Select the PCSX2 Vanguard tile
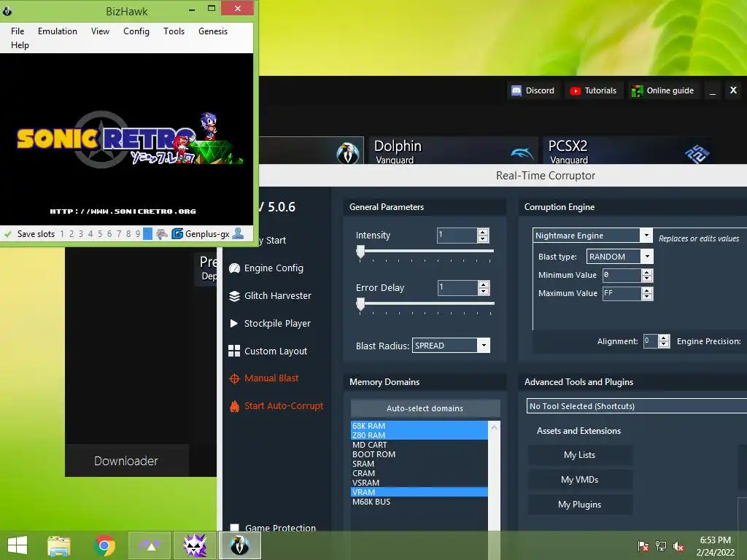The height and width of the screenshot is (560, 747). pyautogui.click(x=628, y=151)
